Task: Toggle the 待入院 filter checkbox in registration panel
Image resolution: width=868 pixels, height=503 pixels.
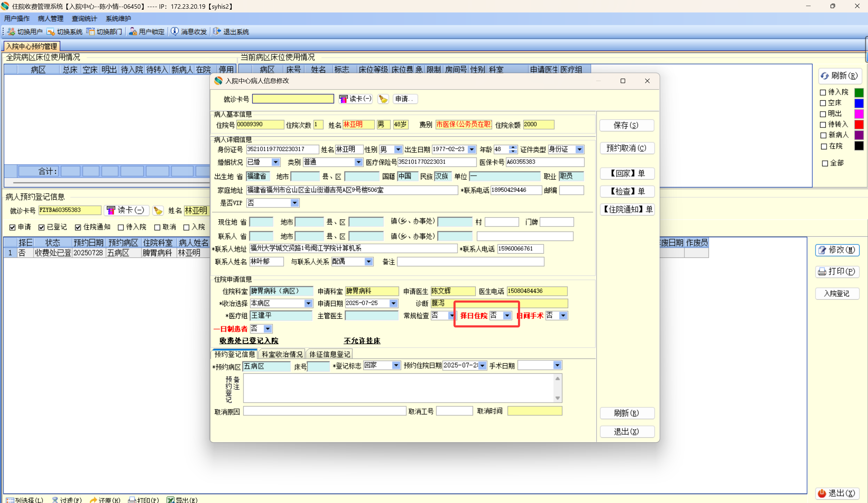Action: 121,228
